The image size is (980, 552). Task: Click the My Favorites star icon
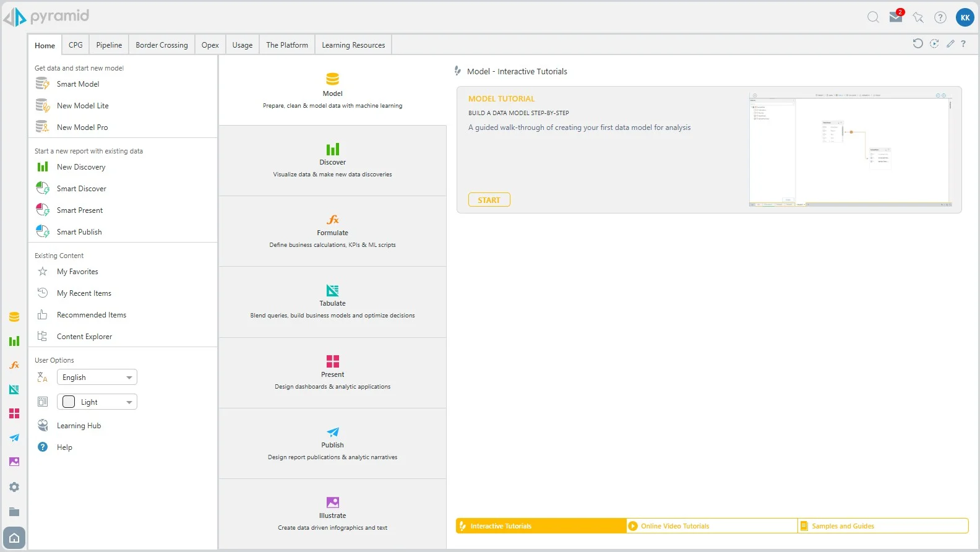point(43,271)
